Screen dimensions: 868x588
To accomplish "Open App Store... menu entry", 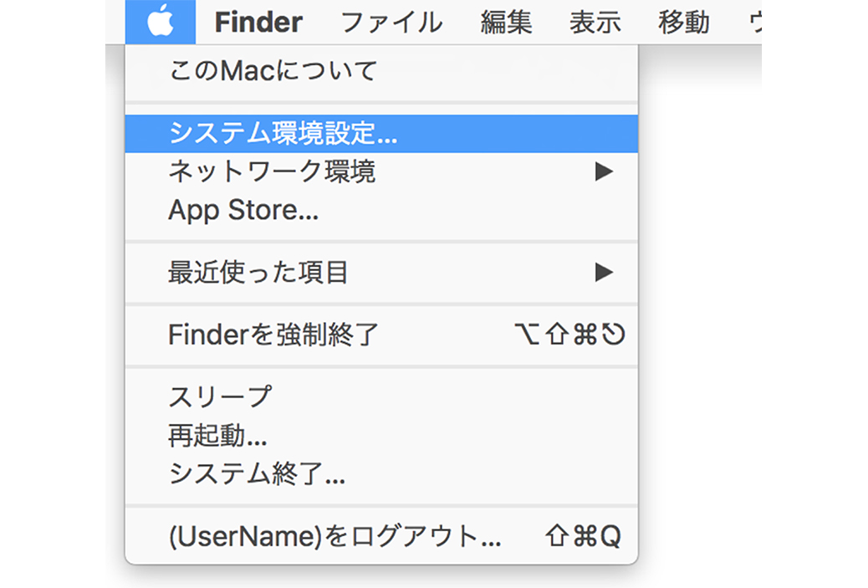I will point(381,210).
